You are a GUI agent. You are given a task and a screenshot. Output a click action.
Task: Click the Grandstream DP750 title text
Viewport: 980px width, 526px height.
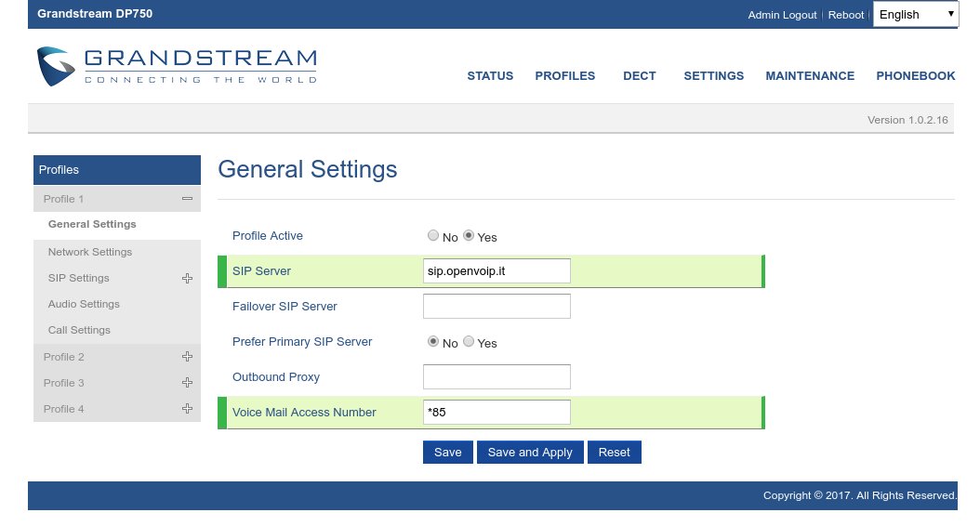(95, 14)
